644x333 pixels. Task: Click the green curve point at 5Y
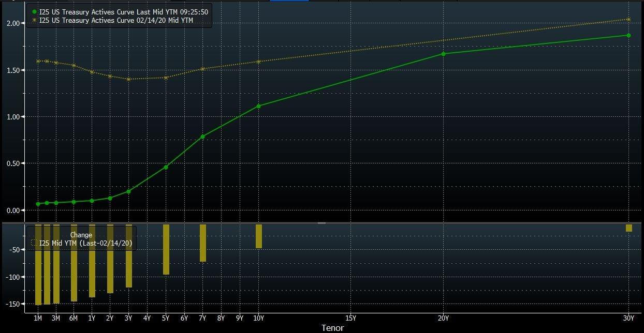166,167
